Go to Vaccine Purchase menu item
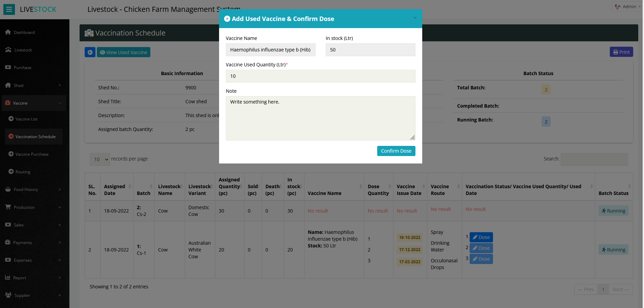Image resolution: width=644 pixels, height=308 pixels. [x=32, y=154]
